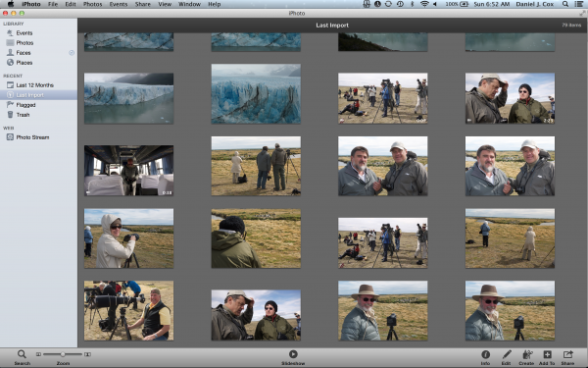Click the Wi-Fi status icon

[x=424, y=4]
